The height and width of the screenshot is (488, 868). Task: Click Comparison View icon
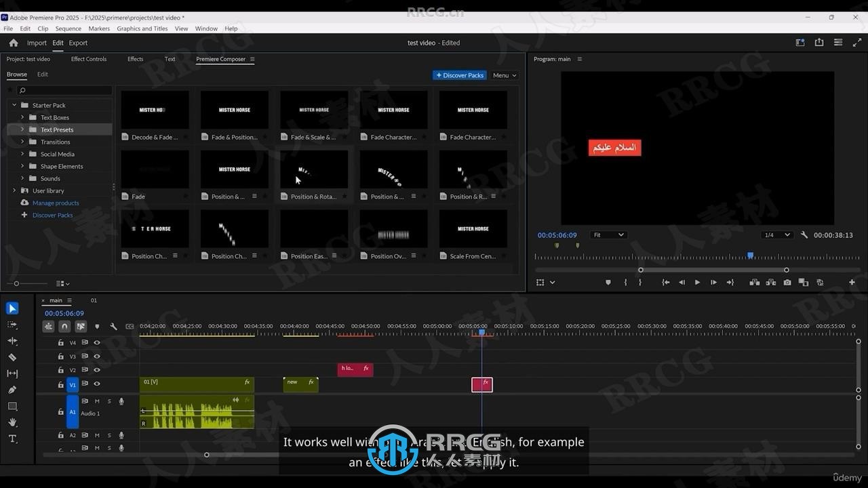pyautogui.click(x=803, y=282)
